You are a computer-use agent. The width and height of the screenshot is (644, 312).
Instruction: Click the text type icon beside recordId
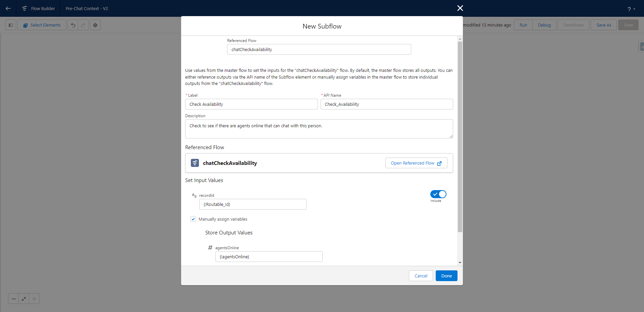[x=194, y=195]
